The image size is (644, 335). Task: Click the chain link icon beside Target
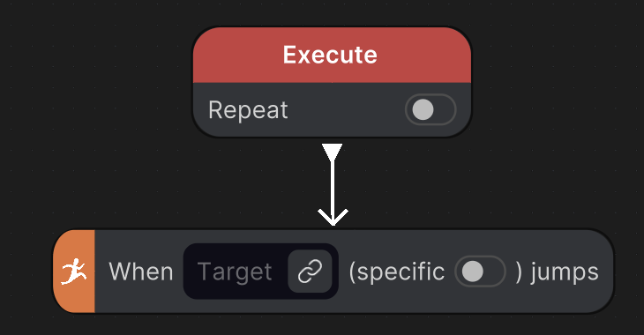pyautogui.click(x=310, y=272)
